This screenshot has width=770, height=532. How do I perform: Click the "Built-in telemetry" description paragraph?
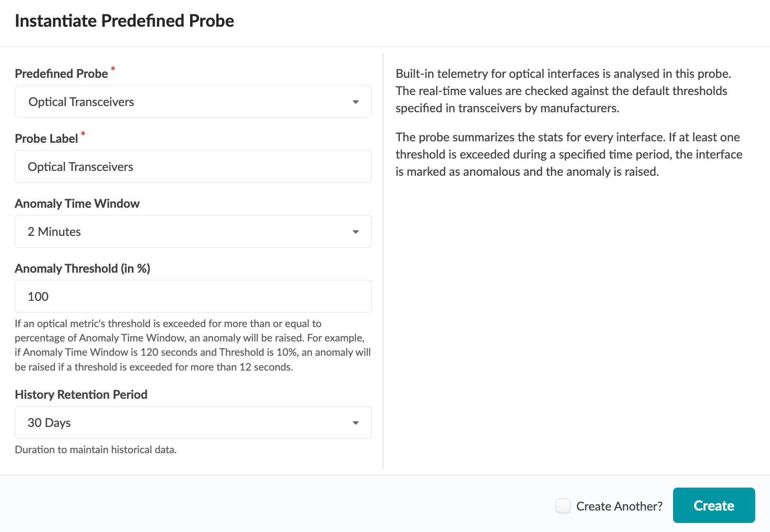coord(563,91)
